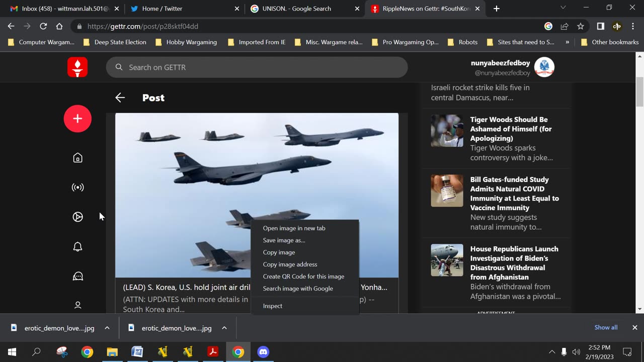Show hidden bookmarks with double chevron
The height and width of the screenshot is (362, 644).
(567, 42)
